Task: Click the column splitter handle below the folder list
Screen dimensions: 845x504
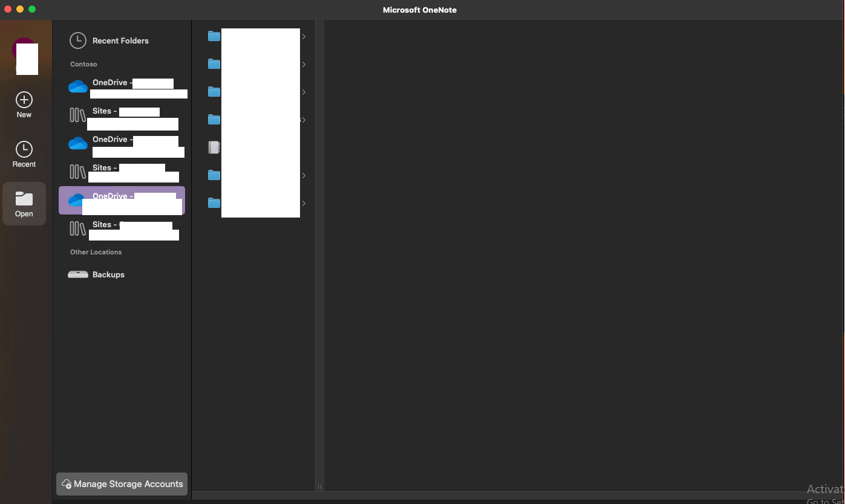Action: [319, 486]
